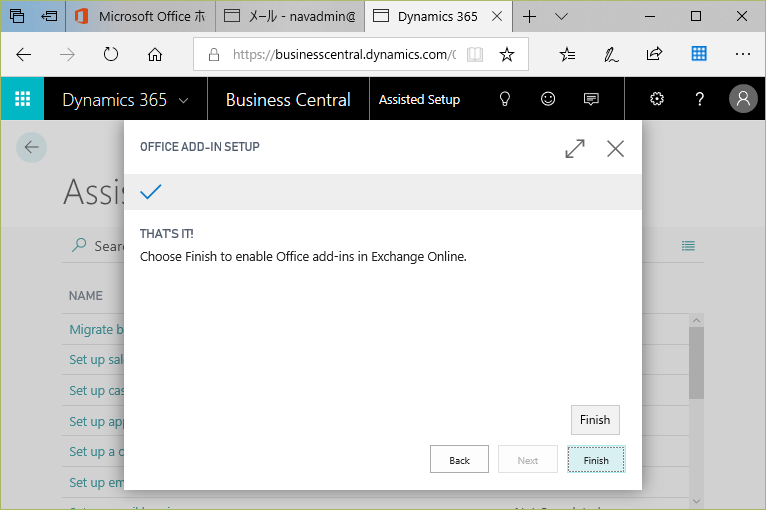Refresh the page
The width and height of the screenshot is (766, 510).
(111, 54)
